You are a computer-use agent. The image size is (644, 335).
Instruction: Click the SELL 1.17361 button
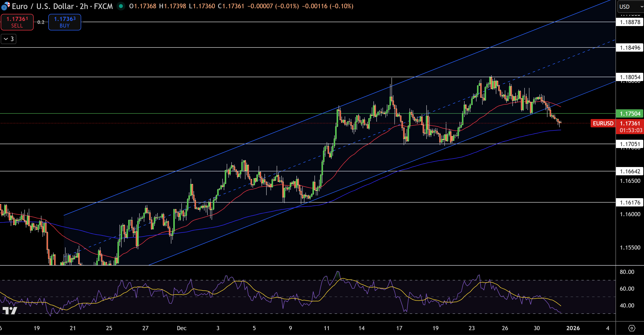17,22
